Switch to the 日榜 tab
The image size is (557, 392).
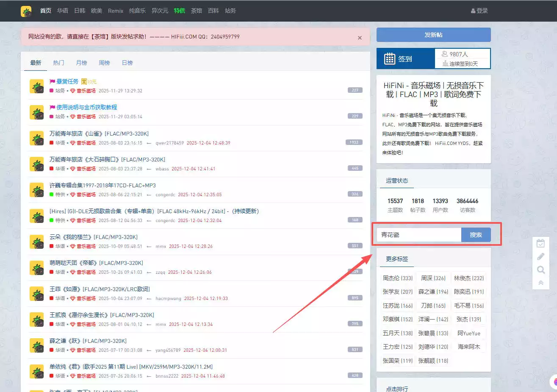pyautogui.click(x=127, y=63)
